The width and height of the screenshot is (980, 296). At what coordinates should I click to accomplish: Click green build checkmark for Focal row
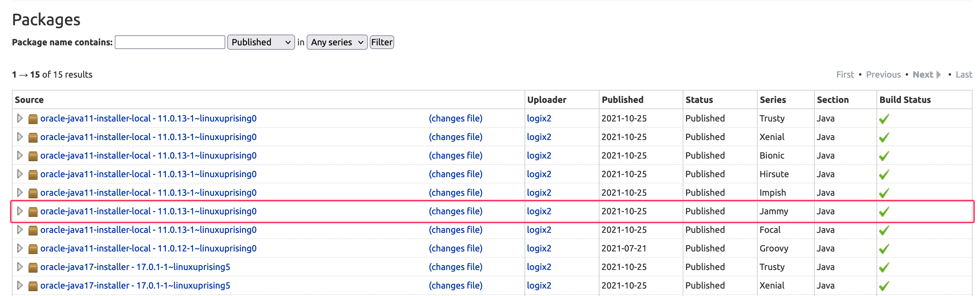coord(884,230)
